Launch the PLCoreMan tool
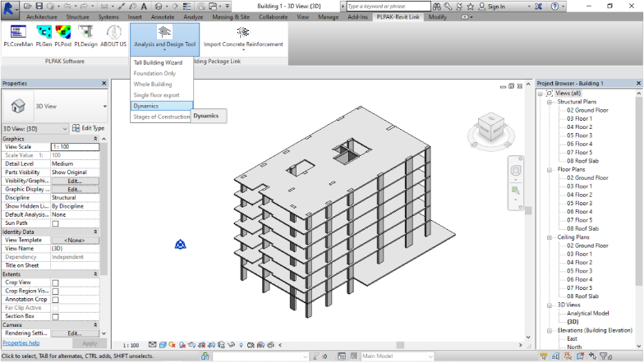The image size is (644, 363). pos(18,36)
